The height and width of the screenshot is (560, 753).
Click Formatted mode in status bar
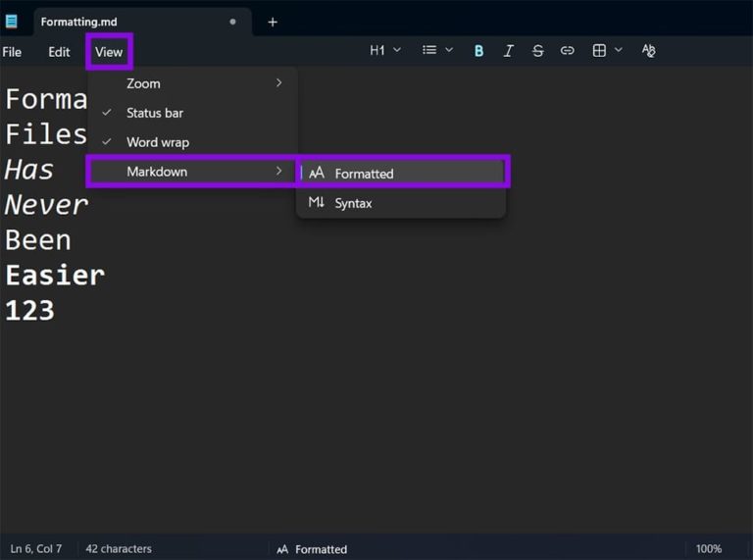(312, 549)
